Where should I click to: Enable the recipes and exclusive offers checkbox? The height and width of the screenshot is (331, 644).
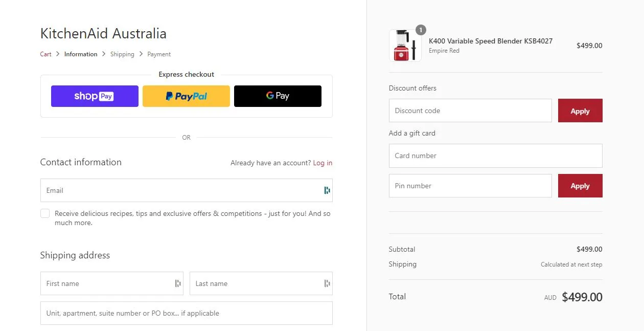coord(45,213)
